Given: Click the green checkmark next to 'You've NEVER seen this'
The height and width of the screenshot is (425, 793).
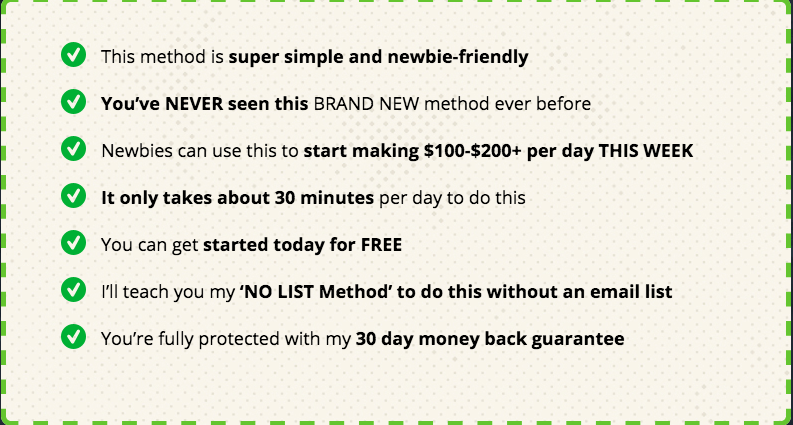Looking at the screenshot, I should [73, 102].
